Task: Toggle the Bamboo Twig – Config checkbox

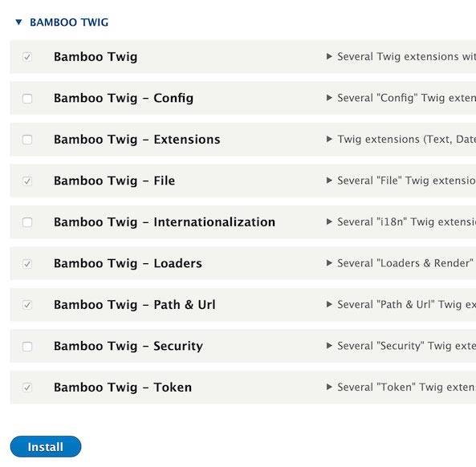Action: [27, 99]
